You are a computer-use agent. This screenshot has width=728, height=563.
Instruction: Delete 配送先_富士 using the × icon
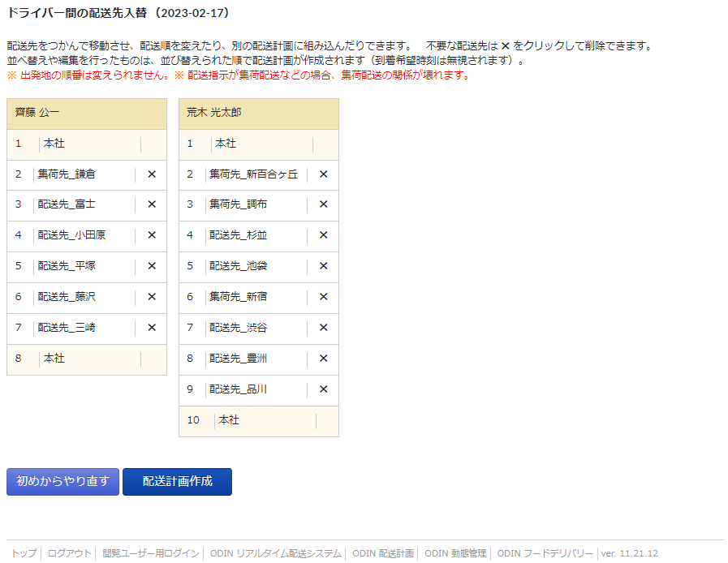tap(151, 204)
